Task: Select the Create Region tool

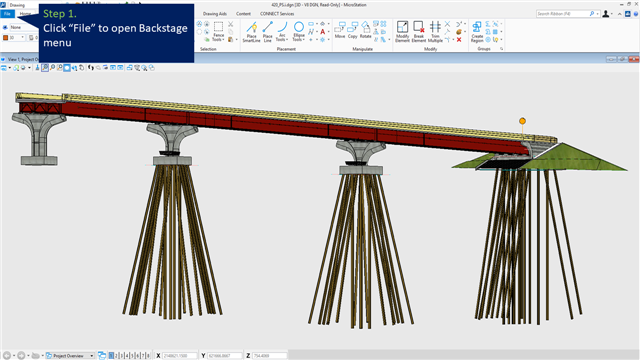Action: [477, 32]
